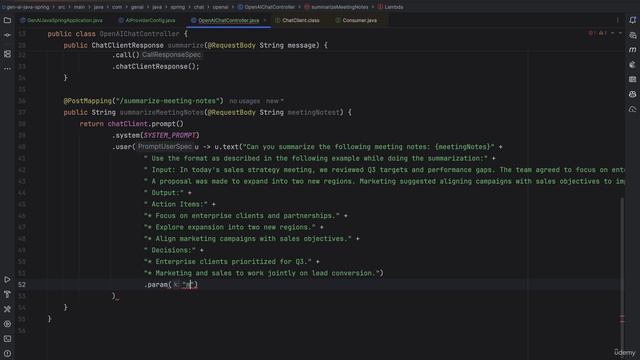Image resolution: width=640 pixels, height=360 pixels.
Task: Open the Notifications bell panel
Action: click(633, 20)
